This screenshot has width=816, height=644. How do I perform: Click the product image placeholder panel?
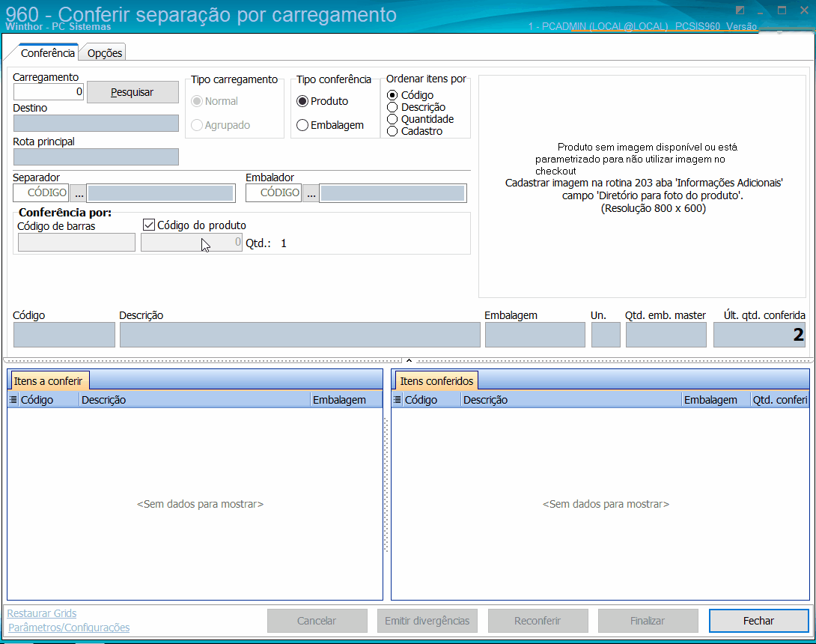click(x=642, y=186)
